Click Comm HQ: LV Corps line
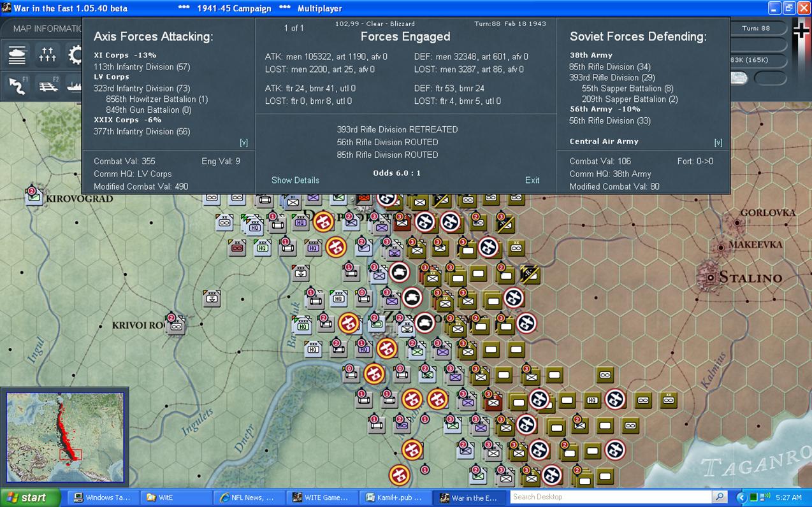The width and height of the screenshot is (812, 507). click(133, 174)
